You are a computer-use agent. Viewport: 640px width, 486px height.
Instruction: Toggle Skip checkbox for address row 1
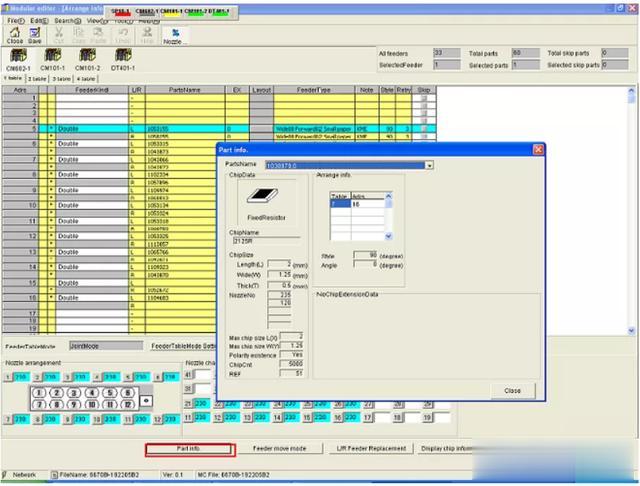click(424, 98)
